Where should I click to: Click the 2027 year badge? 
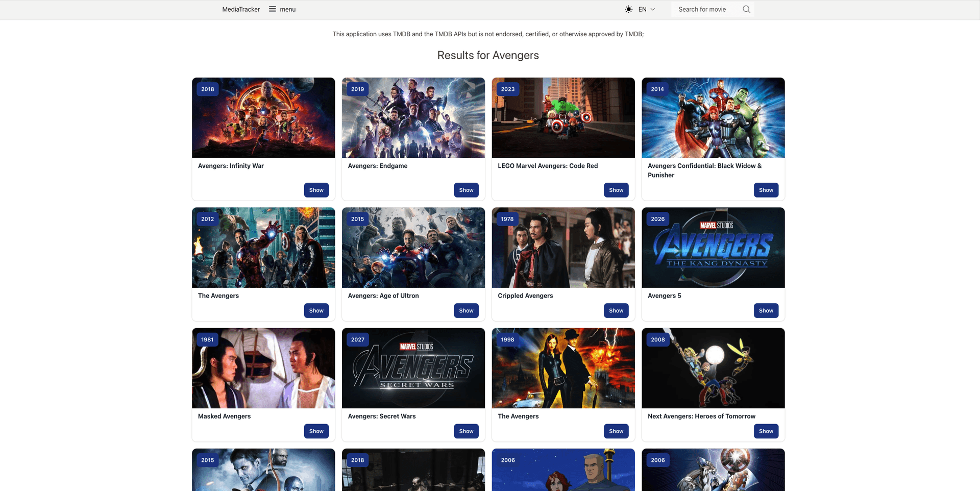click(358, 339)
